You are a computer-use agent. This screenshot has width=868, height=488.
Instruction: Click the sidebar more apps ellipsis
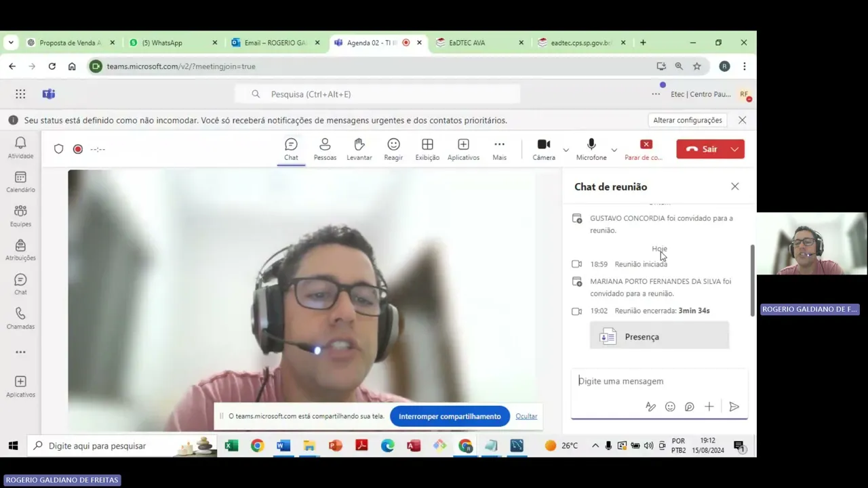point(20,352)
